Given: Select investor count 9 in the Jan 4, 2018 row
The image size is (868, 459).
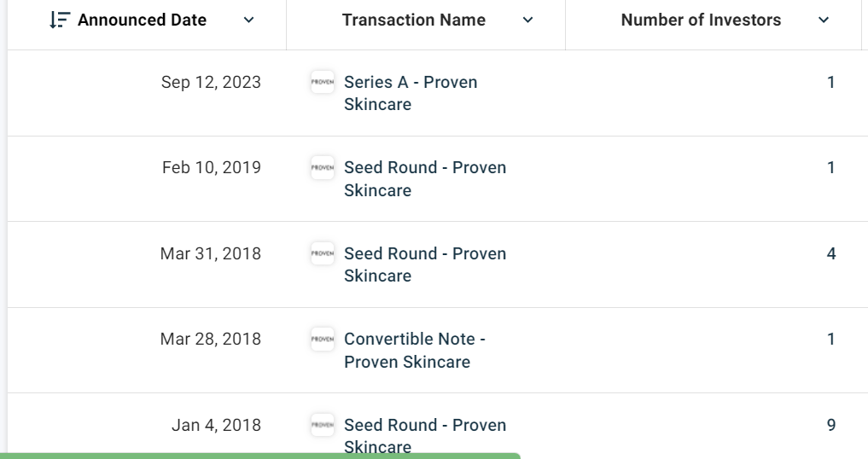Looking at the screenshot, I should click(831, 425).
